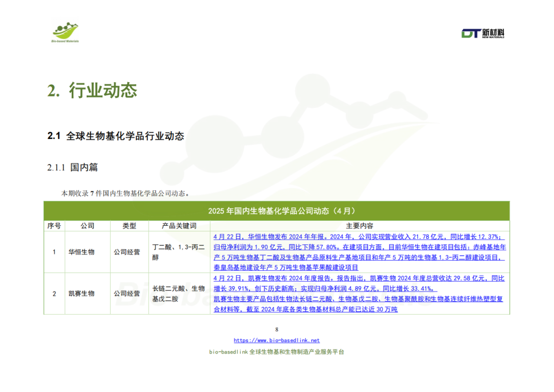Click the heading 2. 行业动态

click(x=92, y=90)
